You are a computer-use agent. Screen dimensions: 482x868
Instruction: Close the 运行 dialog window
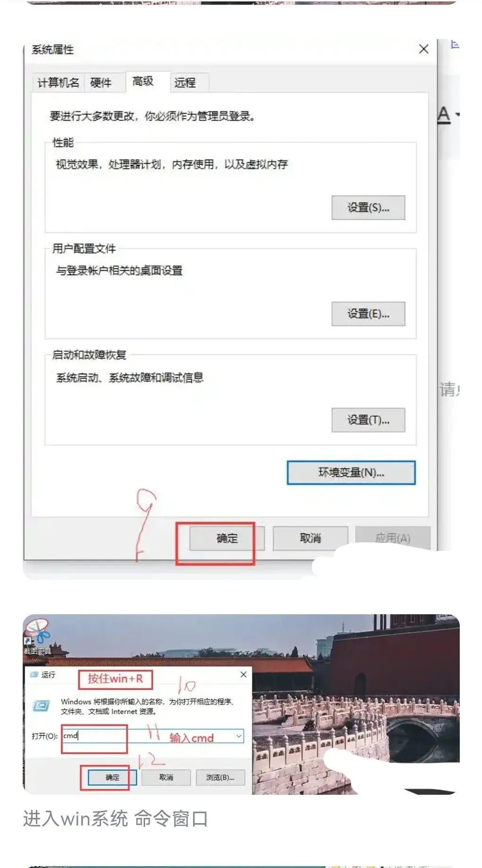243,674
